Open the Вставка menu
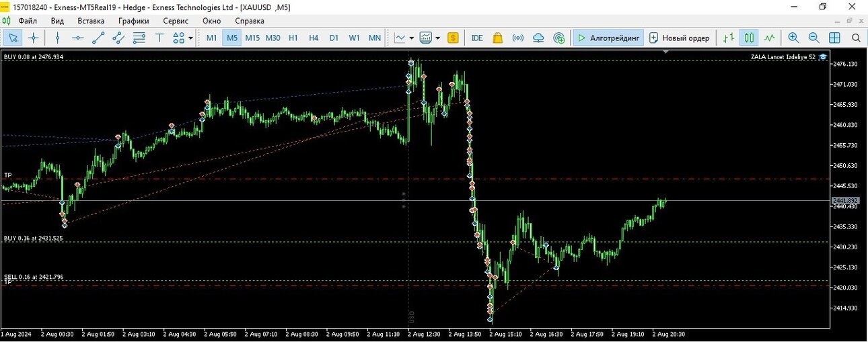The height and width of the screenshot is (342, 868). 91,20
